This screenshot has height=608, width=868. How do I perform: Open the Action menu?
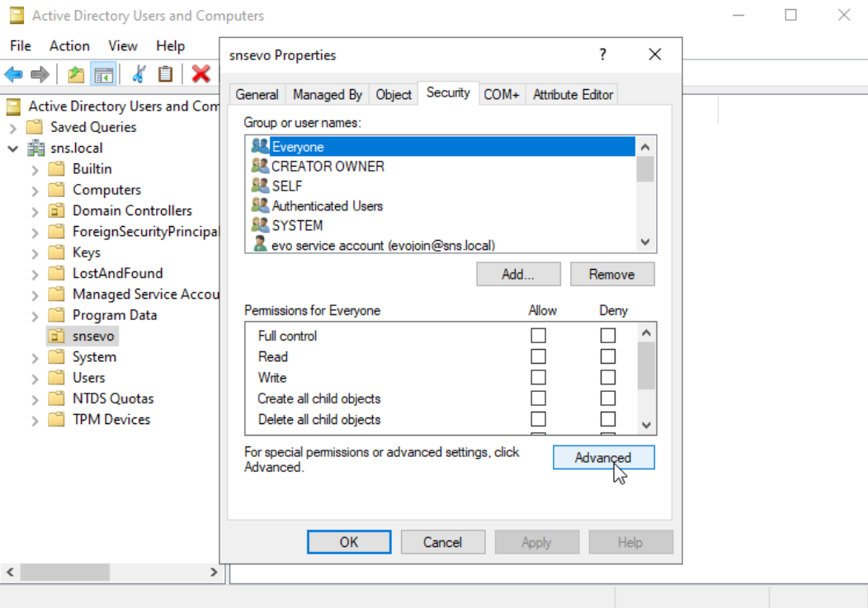click(x=69, y=46)
